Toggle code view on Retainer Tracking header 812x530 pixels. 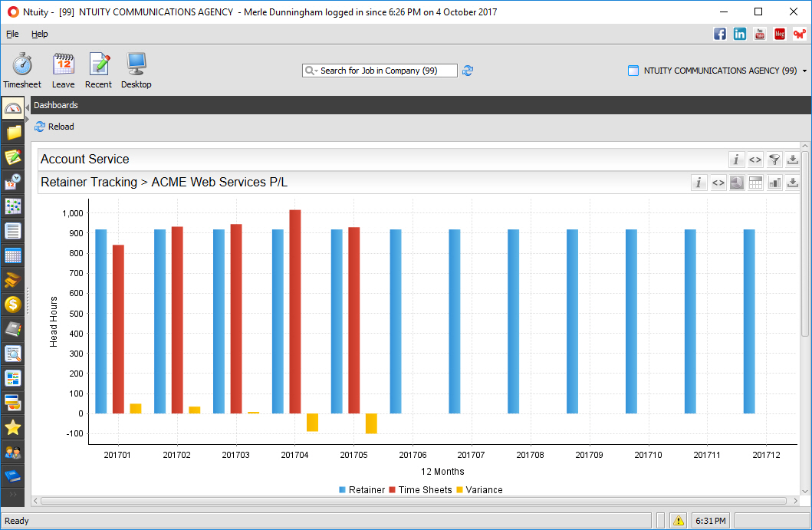pyautogui.click(x=718, y=183)
